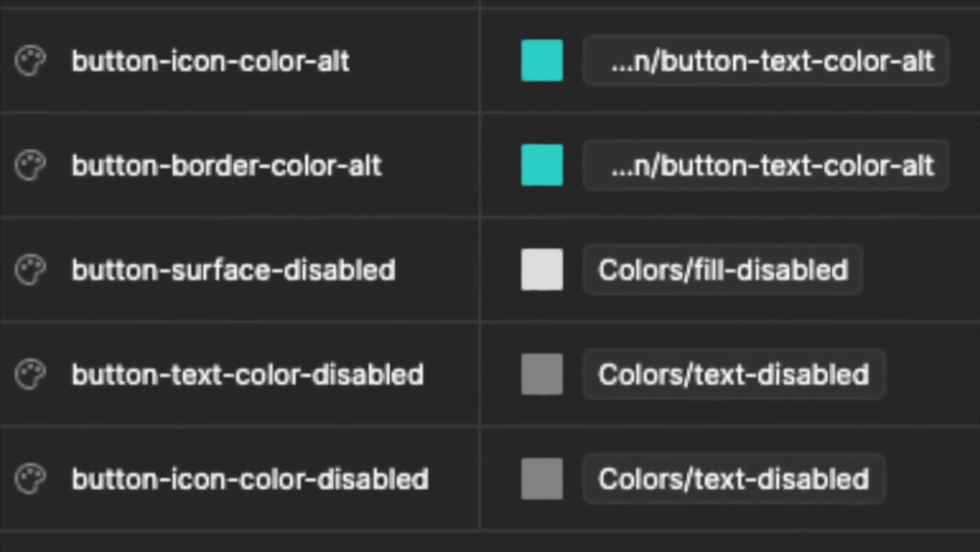
Task: Open gray swatch for button-text-color-disabled
Action: coord(542,374)
